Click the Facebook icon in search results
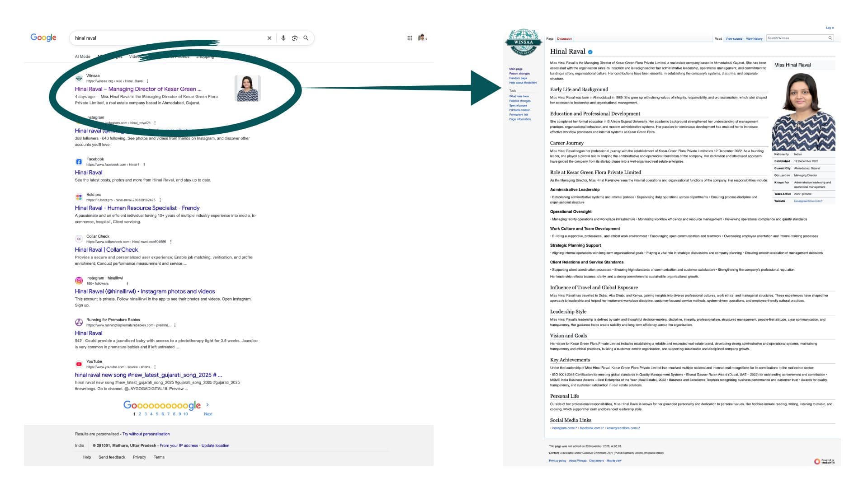This screenshot has width=868, height=488. (x=79, y=161)
